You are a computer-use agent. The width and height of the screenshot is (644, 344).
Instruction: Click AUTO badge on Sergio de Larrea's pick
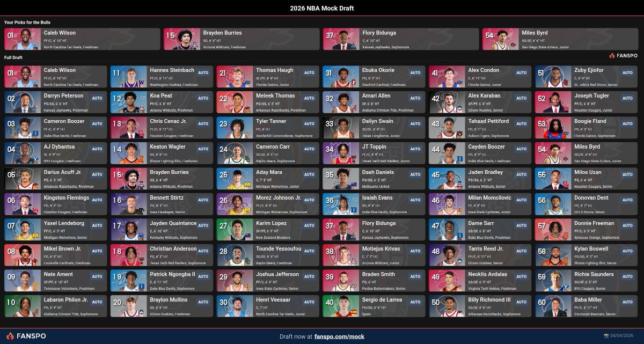coord(416,302)
